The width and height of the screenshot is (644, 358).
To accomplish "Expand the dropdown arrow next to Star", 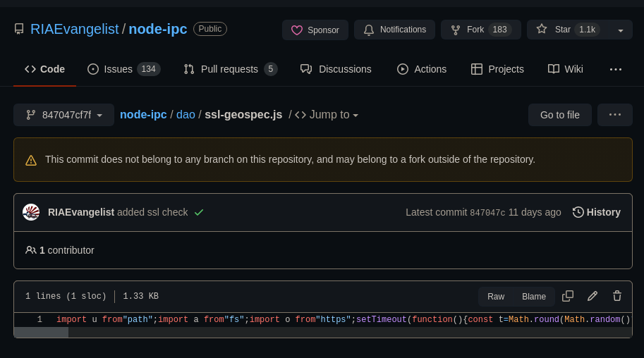I will 621,30.
